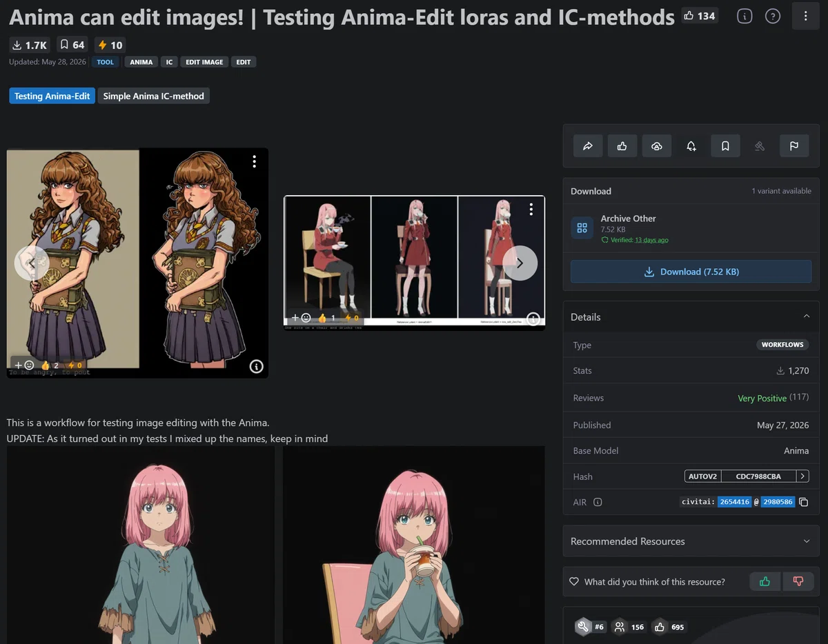Open the Very Positive (117) reviews link

(x=773, y=398)
